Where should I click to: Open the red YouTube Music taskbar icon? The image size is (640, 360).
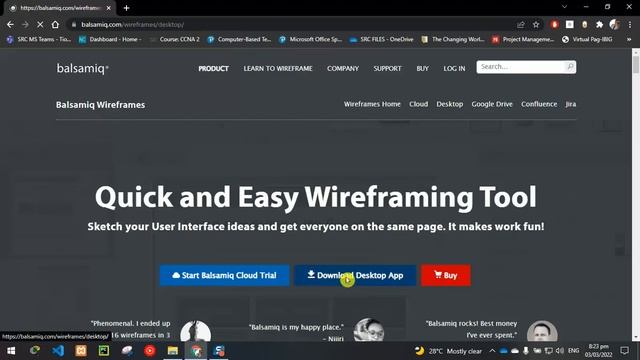point(150,351)
